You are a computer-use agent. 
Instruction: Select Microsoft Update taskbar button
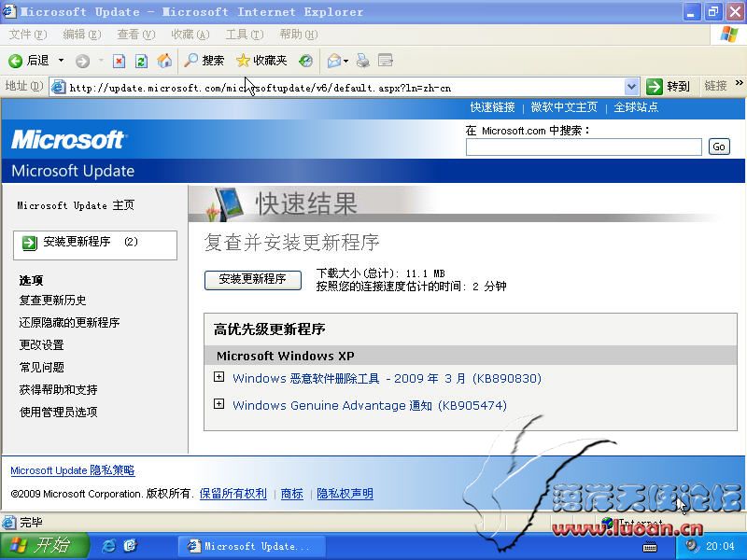251,546
